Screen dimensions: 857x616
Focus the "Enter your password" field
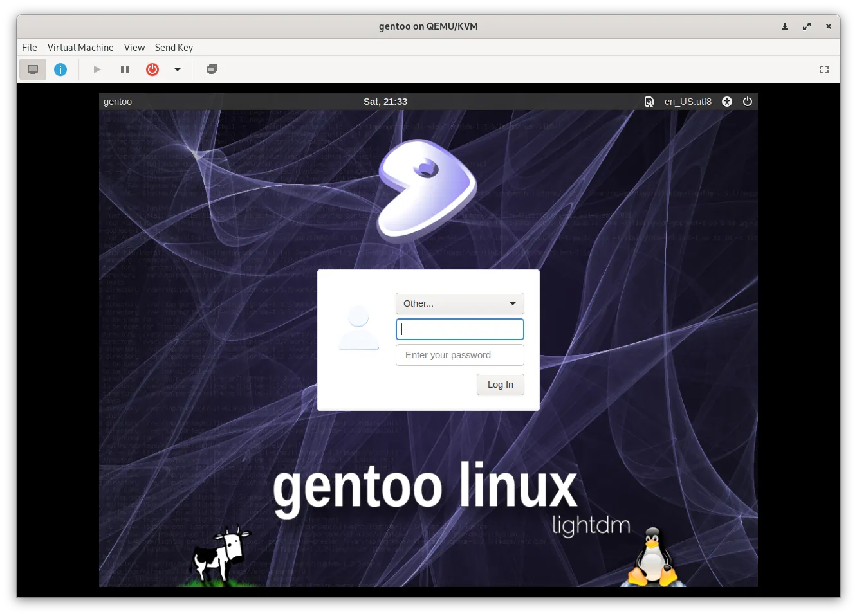(460, 355)
